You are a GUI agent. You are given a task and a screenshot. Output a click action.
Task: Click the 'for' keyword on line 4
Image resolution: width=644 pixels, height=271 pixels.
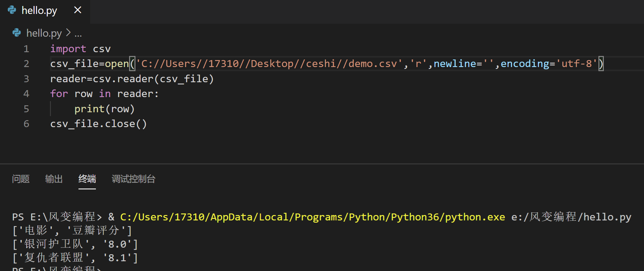click(x=59, y=94)
